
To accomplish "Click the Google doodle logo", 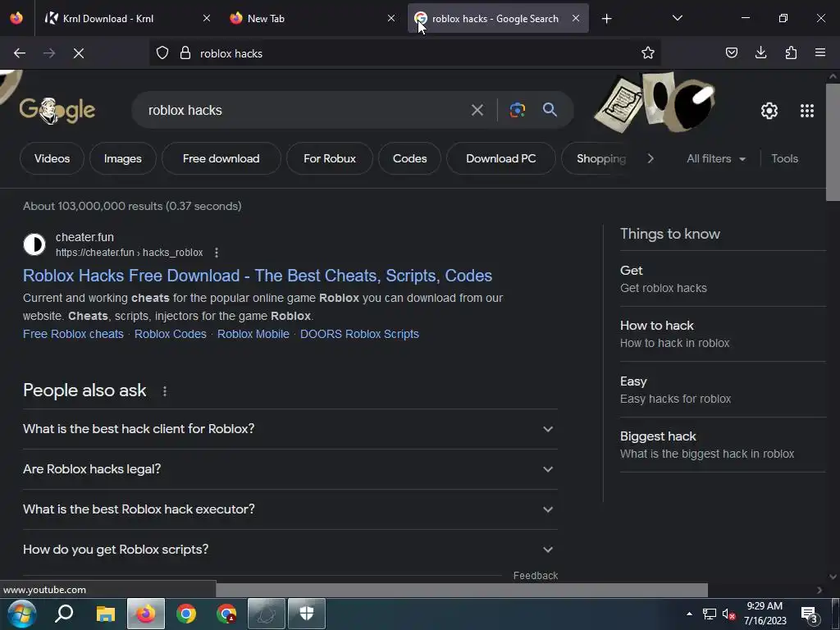I will tap(57, 111).
